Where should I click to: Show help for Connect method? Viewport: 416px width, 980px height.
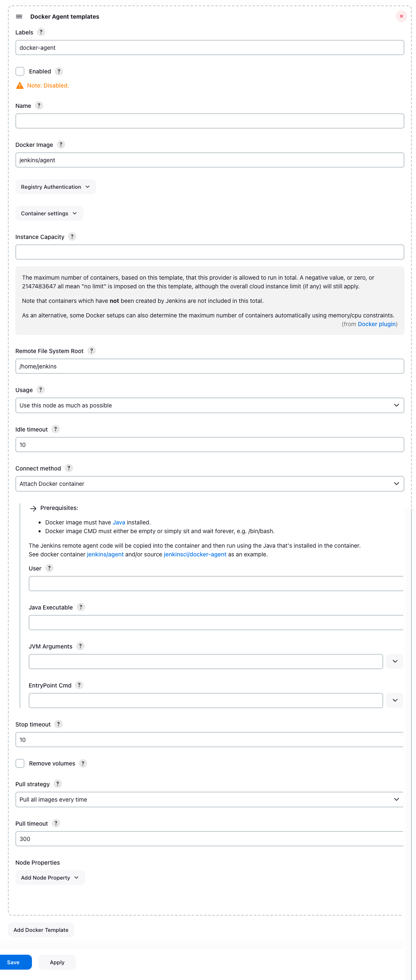(x=69, y=468)
